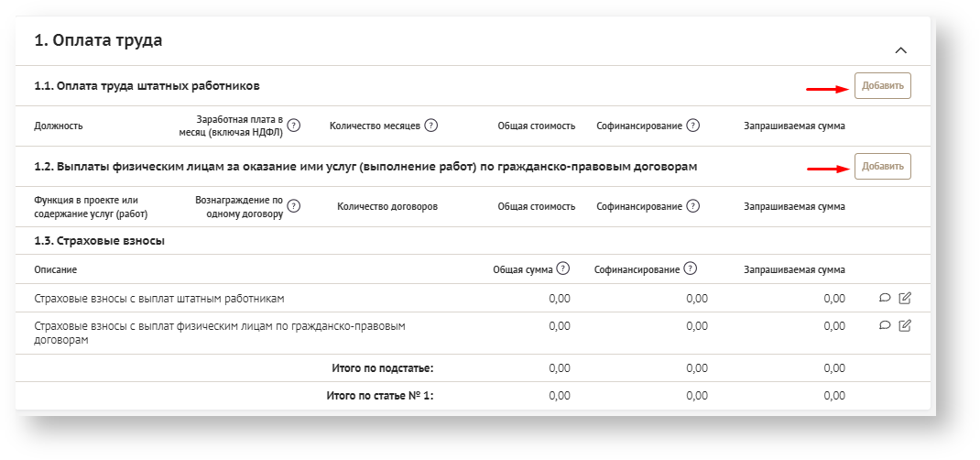The width and height of the screenshot is (980, 460).
Task: Click "Количество договоров" column header
Action: [x=387, y=207]
